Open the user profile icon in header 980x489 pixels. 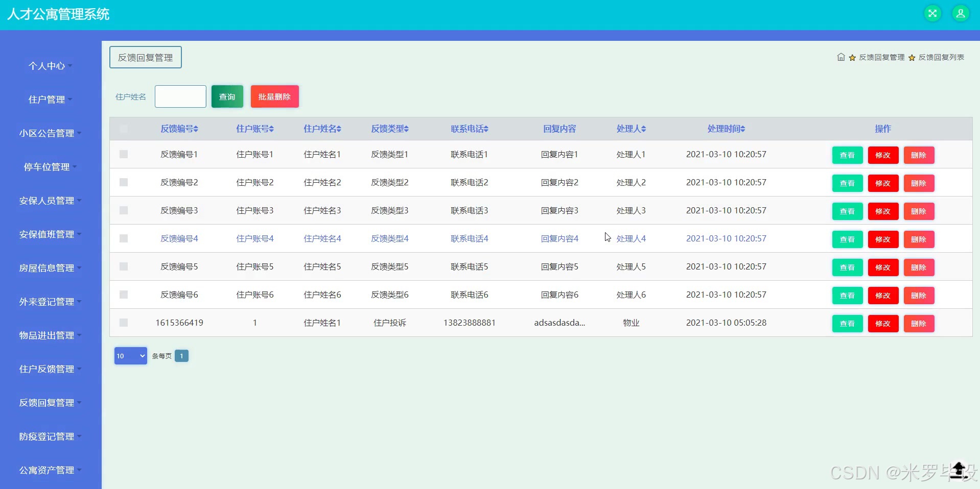pyautogui.click(x=961, y=13)
